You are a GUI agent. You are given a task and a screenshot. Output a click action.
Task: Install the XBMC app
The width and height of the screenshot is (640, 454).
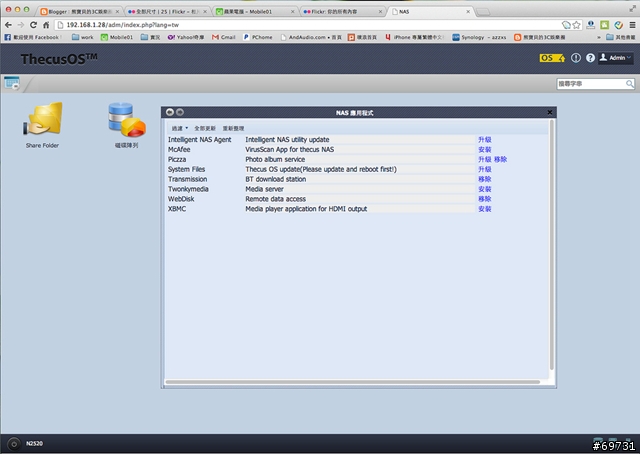pyautogui.click(x=484, y=209)
